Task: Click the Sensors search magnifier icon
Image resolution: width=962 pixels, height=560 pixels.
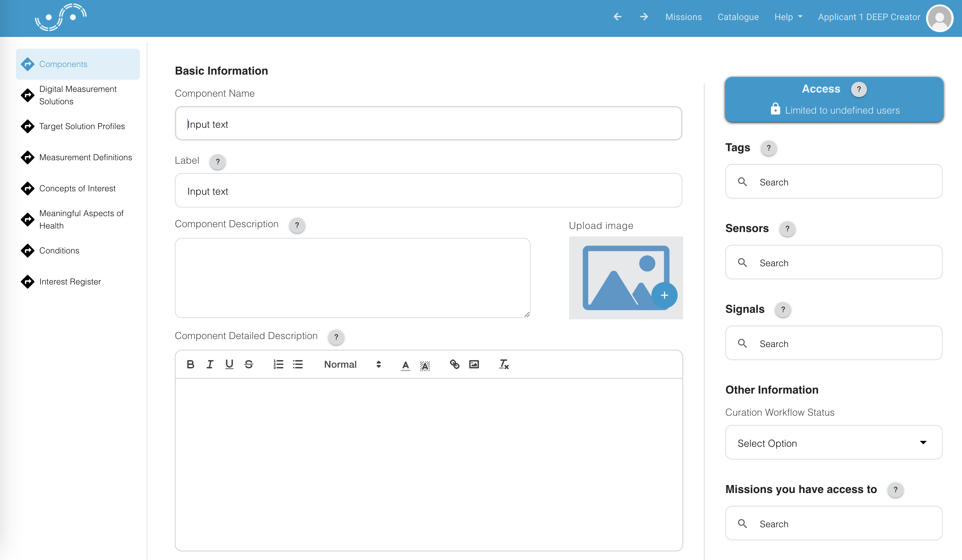Action: click(743, 263)
